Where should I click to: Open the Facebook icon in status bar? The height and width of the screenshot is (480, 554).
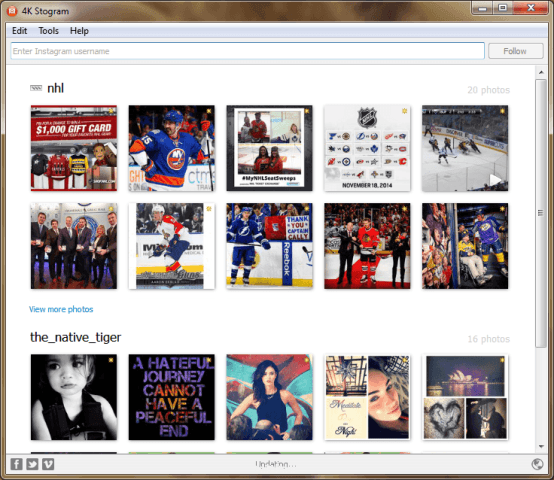pos(16,464)
